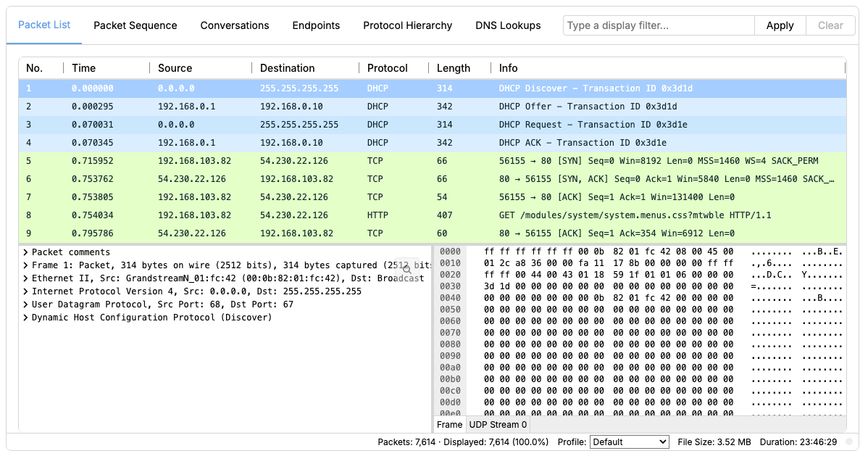Image resolution: width=868 pixels, height=456 pixels.
Task: Expand Dynamic Host Configuration Protocol node
Action: click(26, 318)
